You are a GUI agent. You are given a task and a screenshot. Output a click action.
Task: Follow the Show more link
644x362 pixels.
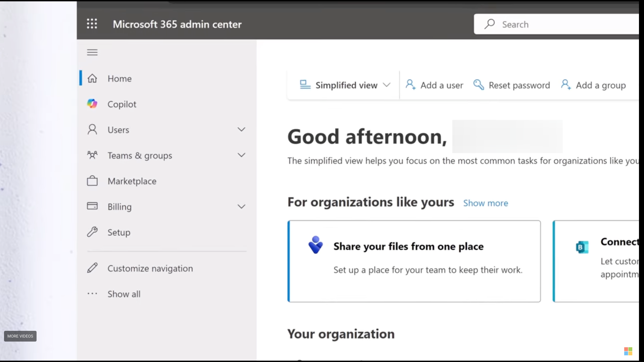(485, 203)
